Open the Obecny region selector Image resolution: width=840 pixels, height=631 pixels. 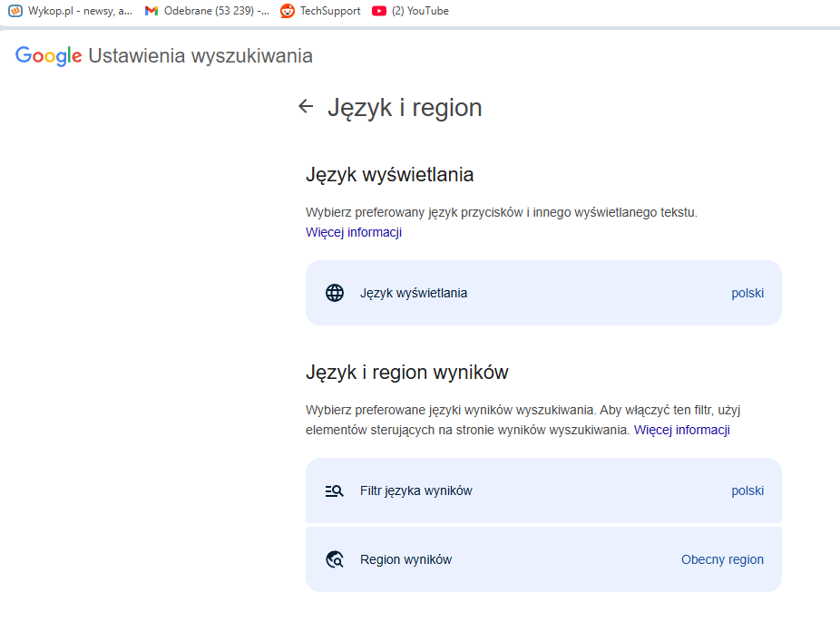pyautogui.click(x=722, y=559)
